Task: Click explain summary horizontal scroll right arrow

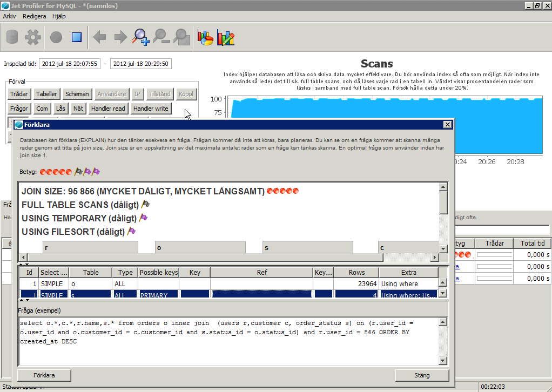Action: tap(435, 257)
